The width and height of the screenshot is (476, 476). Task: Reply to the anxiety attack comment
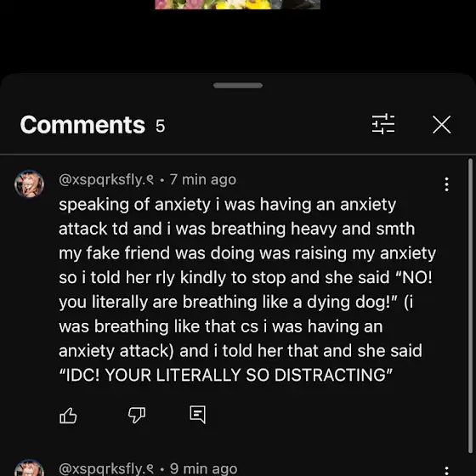pyautogui.click(x=197, y=415)
